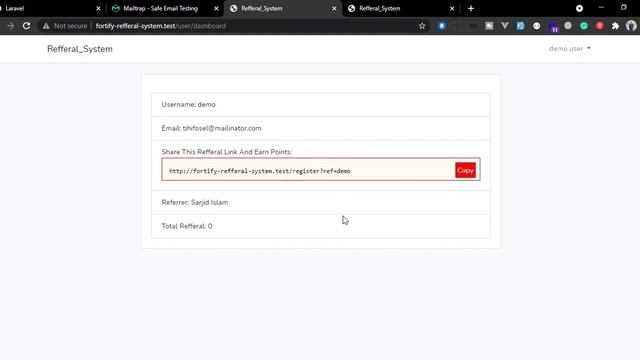Restore down the browser window

pos(624,8)
